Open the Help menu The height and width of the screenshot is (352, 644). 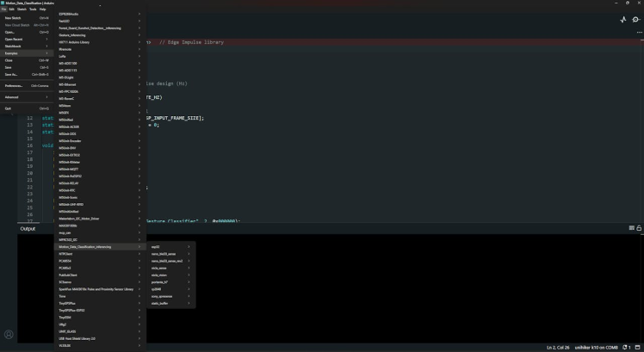(43, 9)
